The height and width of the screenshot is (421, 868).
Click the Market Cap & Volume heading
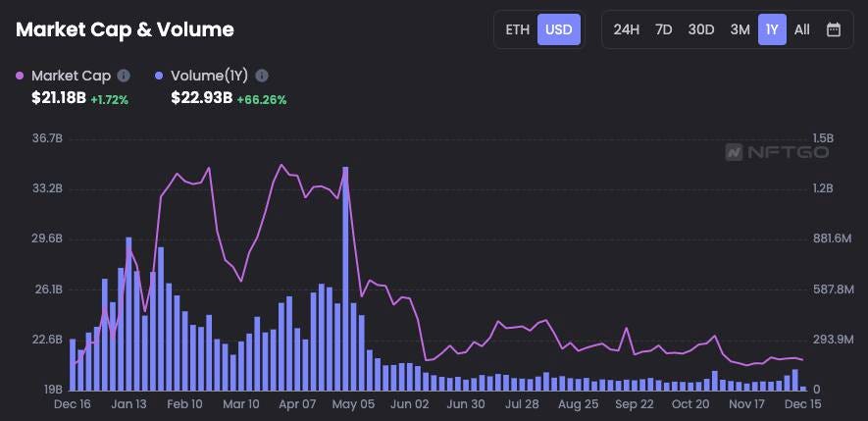point(125,29)
